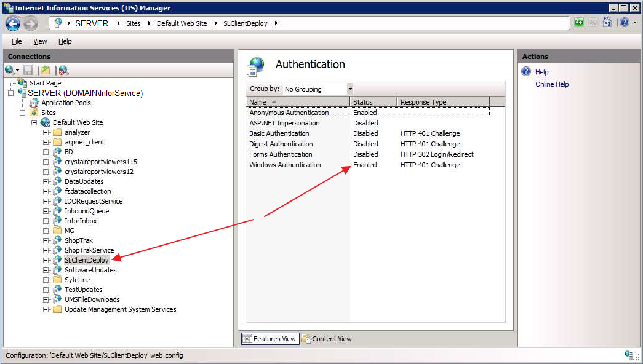Click the Application Pools icon

coord(34,103)
